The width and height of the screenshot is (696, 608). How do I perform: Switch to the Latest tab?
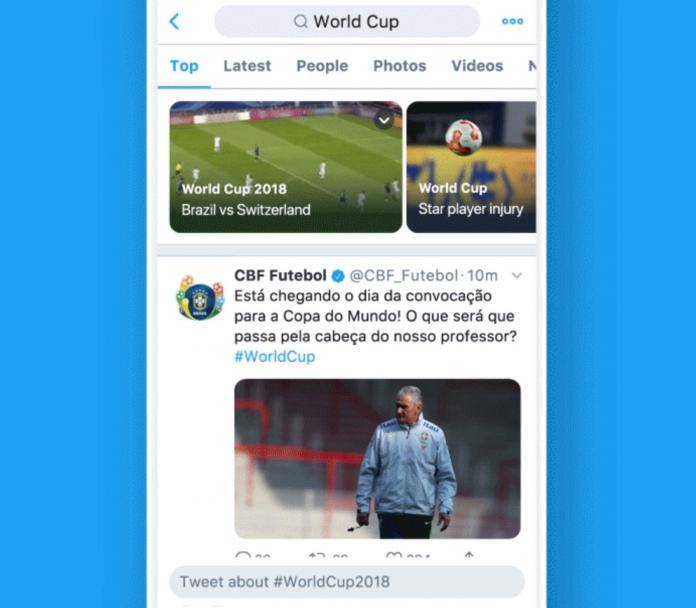247,66
